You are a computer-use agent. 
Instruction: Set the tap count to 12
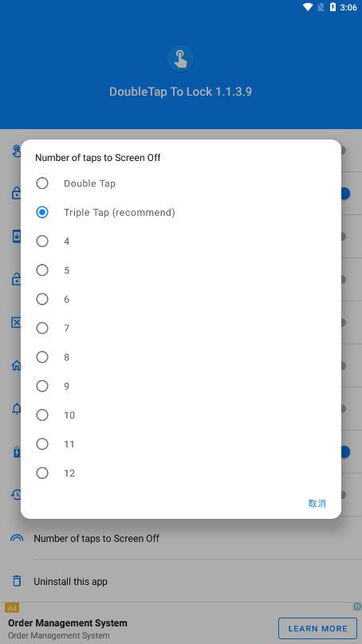(181, 473)
